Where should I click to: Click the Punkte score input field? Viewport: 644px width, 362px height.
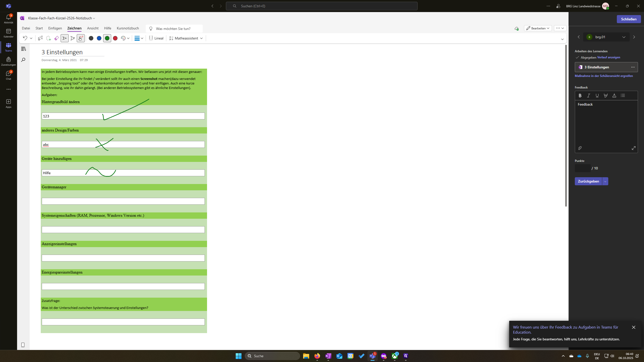(x=583, y=168)
